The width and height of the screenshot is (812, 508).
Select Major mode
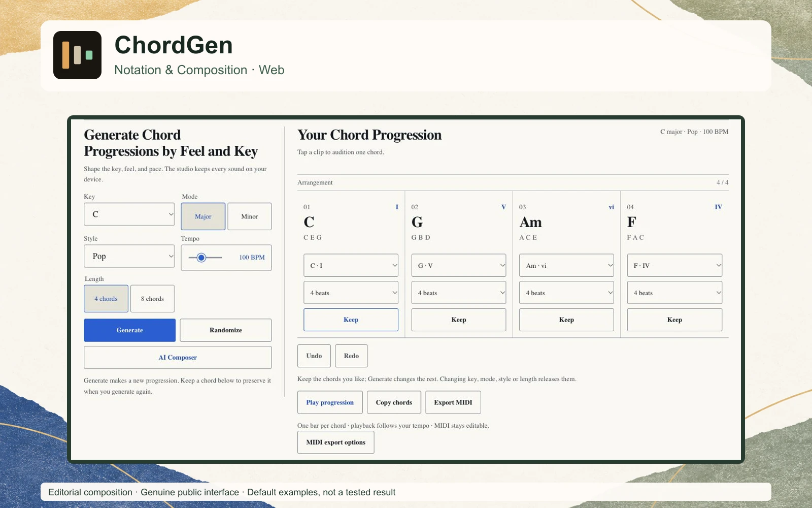(x=203, y=216)
